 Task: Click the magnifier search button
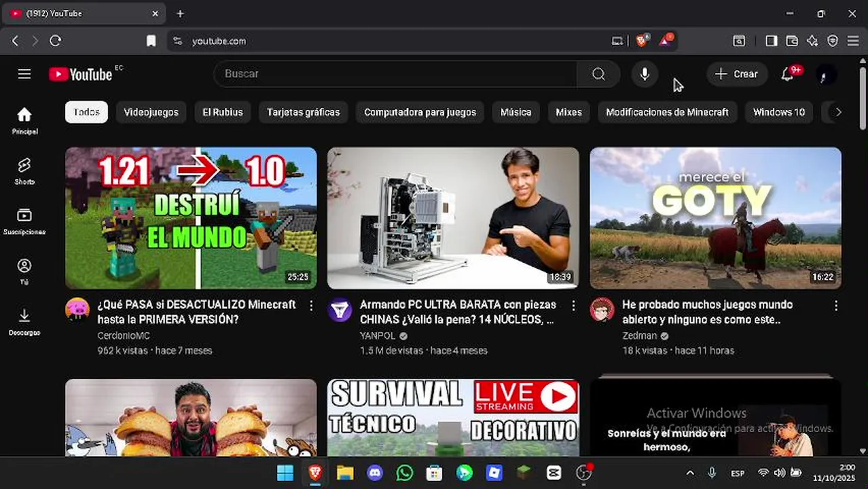(598, 74)
